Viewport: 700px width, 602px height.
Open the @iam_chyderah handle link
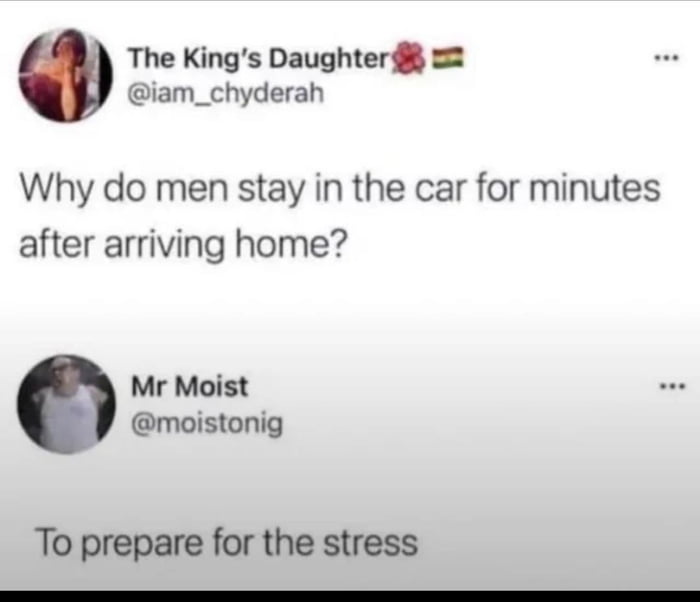pyautogui.click(x=226, y=93)
